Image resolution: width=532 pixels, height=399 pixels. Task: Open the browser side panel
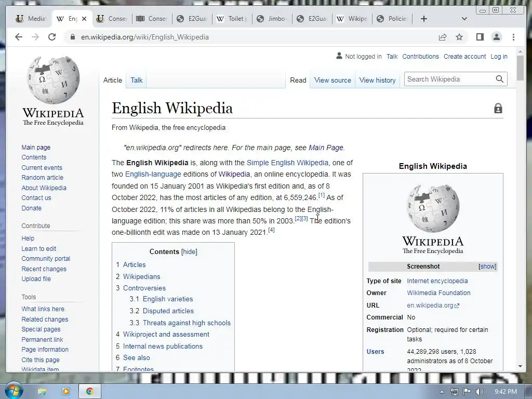[480, 37]
